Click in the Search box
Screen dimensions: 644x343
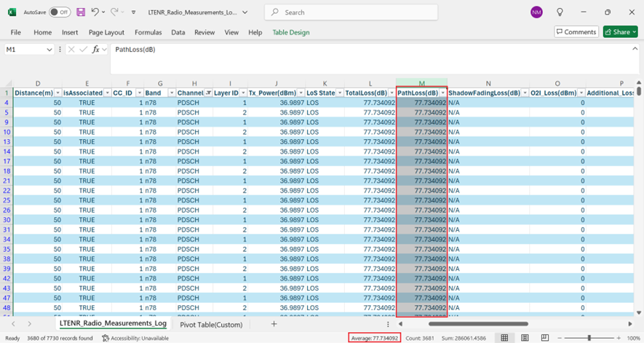[x=351, y=12]
